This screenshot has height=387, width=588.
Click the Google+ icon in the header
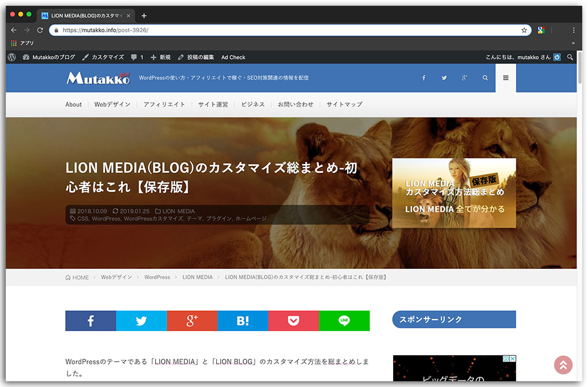[464, 77]
